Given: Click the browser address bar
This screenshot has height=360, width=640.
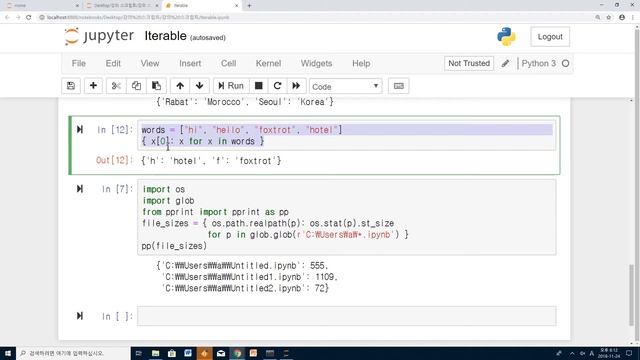Looking at the screenshot, I should click(x=314, y=18).
